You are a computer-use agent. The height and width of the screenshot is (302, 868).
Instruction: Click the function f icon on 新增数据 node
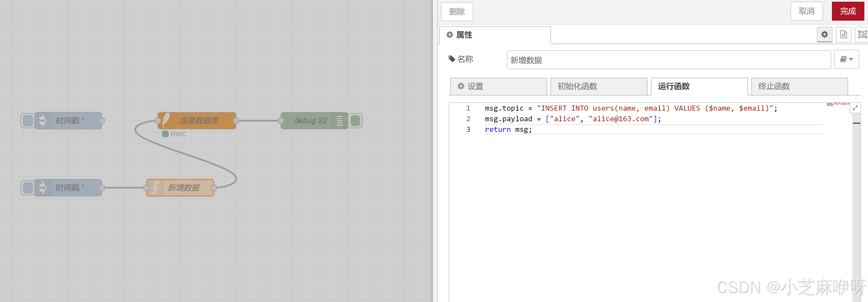pyautogui.click(x=155, y=187)
